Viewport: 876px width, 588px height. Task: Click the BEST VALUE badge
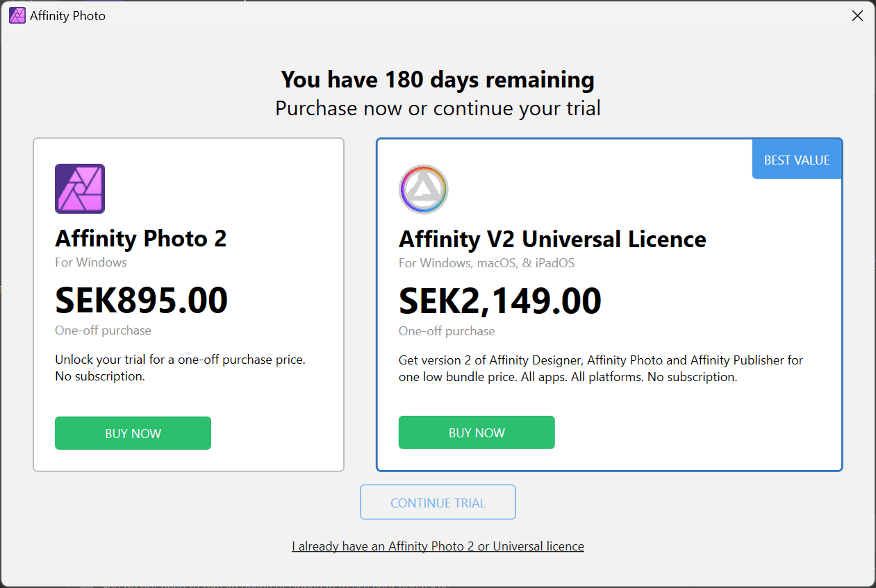coord(796,159)
